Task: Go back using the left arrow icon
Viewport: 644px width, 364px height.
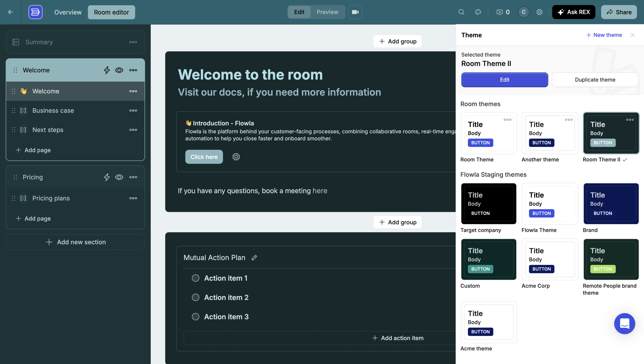Action: tap(11, 12)
